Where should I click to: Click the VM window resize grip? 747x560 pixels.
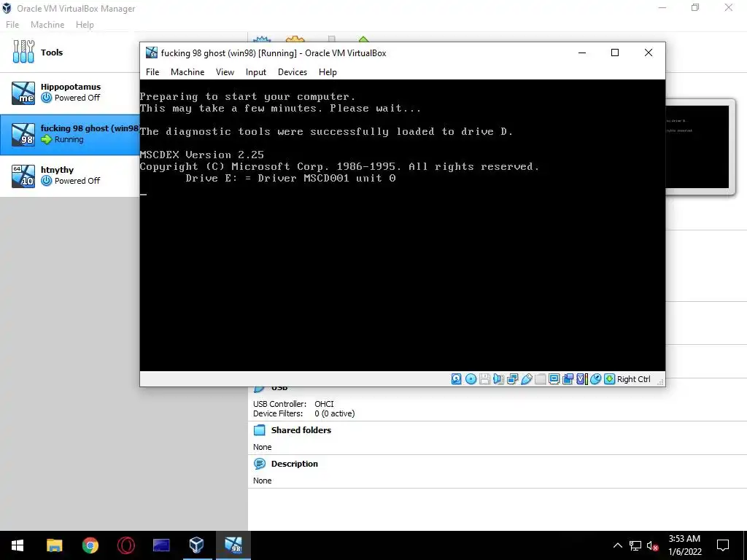(x=660, y=381)
